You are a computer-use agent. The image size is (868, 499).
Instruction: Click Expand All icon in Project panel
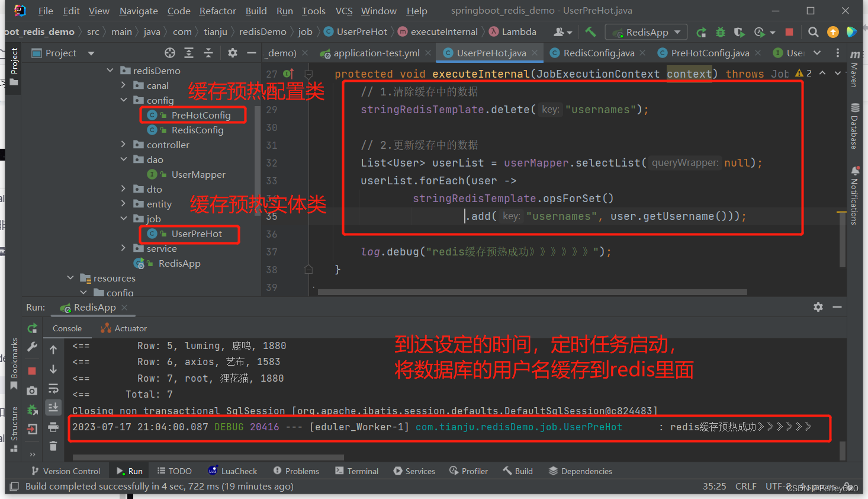[189, 53]
